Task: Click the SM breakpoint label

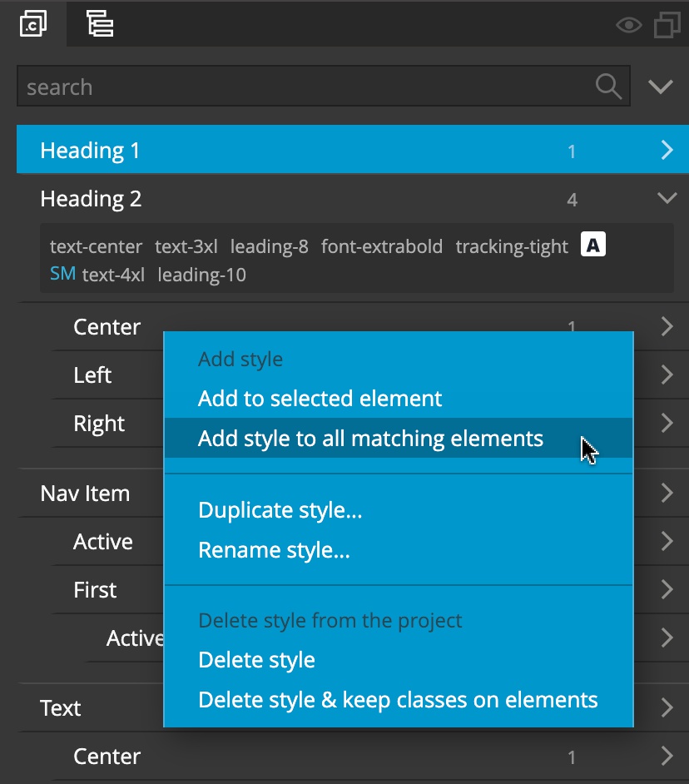Action: pyautogui.click(x=63, y=274)
